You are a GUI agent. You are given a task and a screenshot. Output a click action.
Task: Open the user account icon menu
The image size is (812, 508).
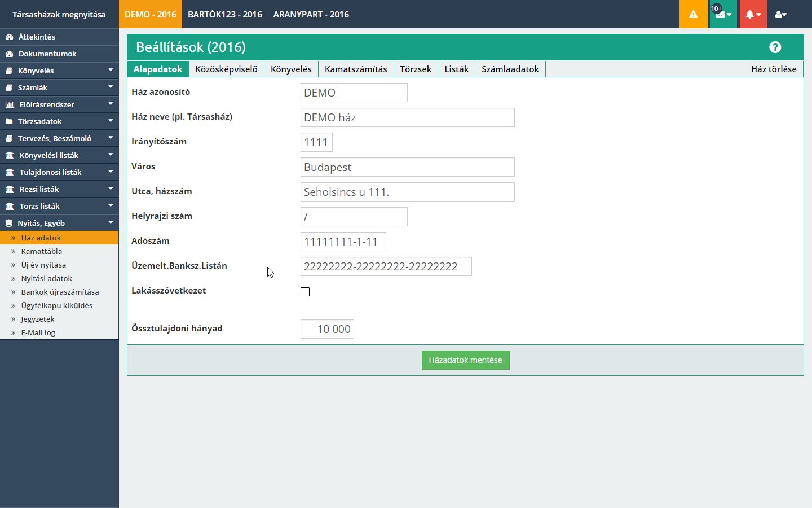tap(780, 14)
